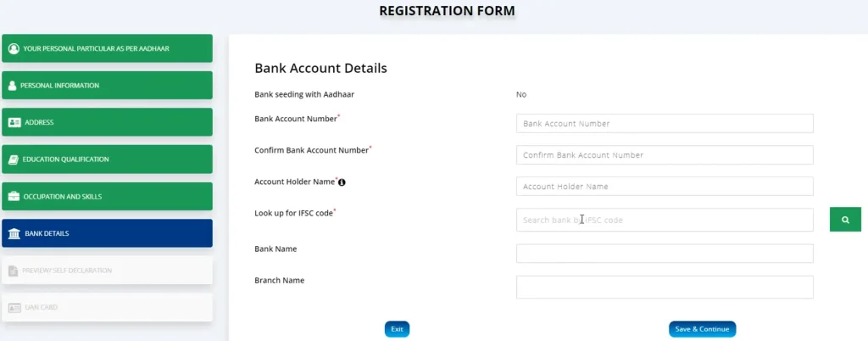Screen dimensions: 868x341
Task: Click the Search bank by IFSC code field
Action: 665,220
